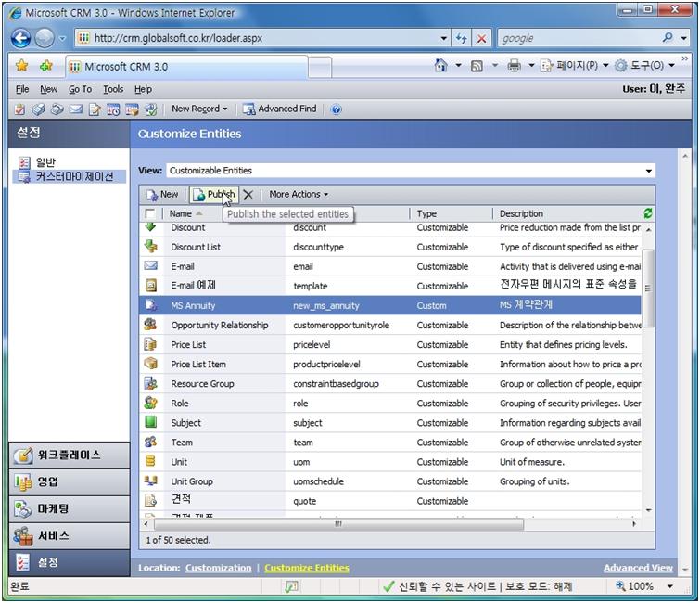Image resolution: width=700 pixels, height=603 pixels.
Task: Click the MS Annuity row icon
Action: 151,305
